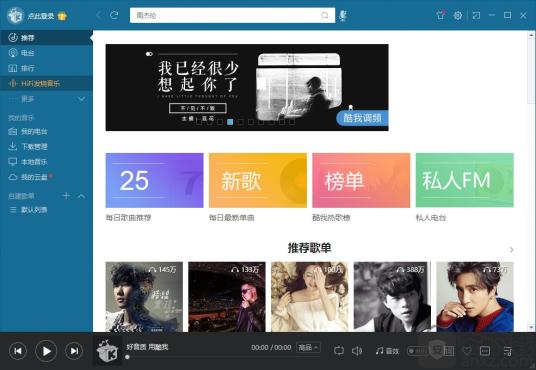Open the 新歌 daily new songs tile
The width and height of the screenshot is (536, 370).
coord(258,180)
